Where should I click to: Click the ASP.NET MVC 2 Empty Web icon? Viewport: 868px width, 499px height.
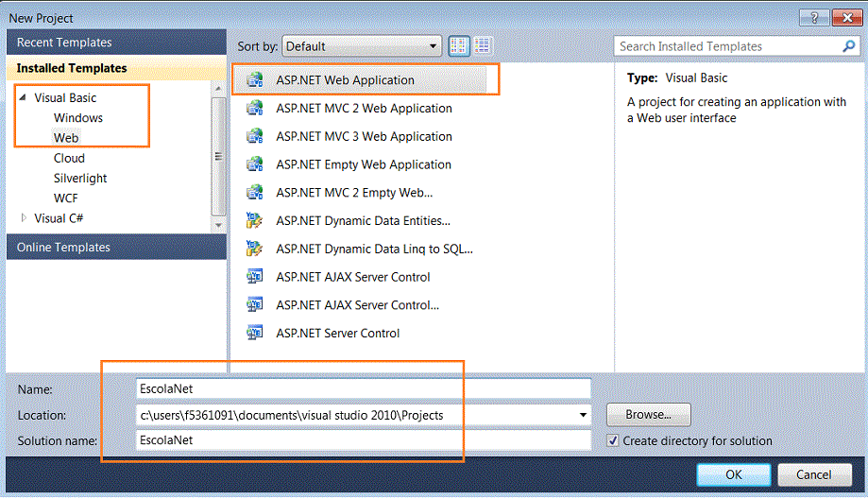point(255,193)
